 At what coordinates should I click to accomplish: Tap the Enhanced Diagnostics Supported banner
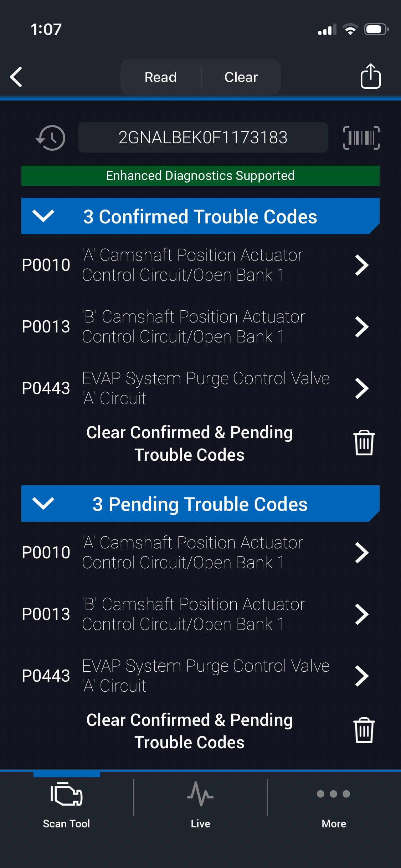click(x=200, y=176)
